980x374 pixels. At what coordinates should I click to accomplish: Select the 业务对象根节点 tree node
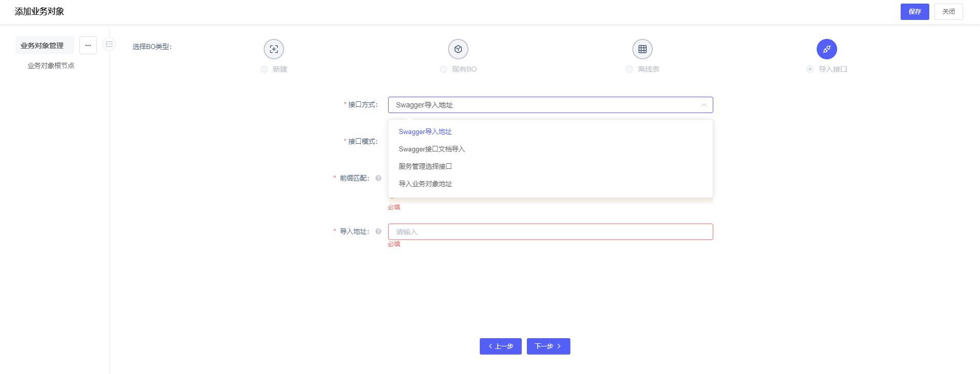tap(51, 65)
